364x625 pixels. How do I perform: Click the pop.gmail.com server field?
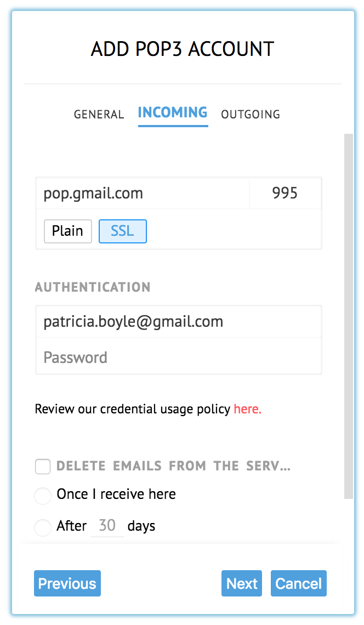pos(143,193)
